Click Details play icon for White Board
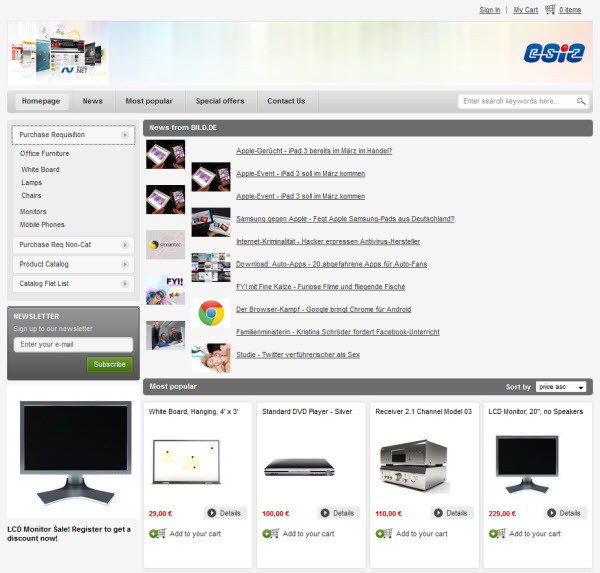Viewport: 600px width, 573px height. (x=212, y=513)
